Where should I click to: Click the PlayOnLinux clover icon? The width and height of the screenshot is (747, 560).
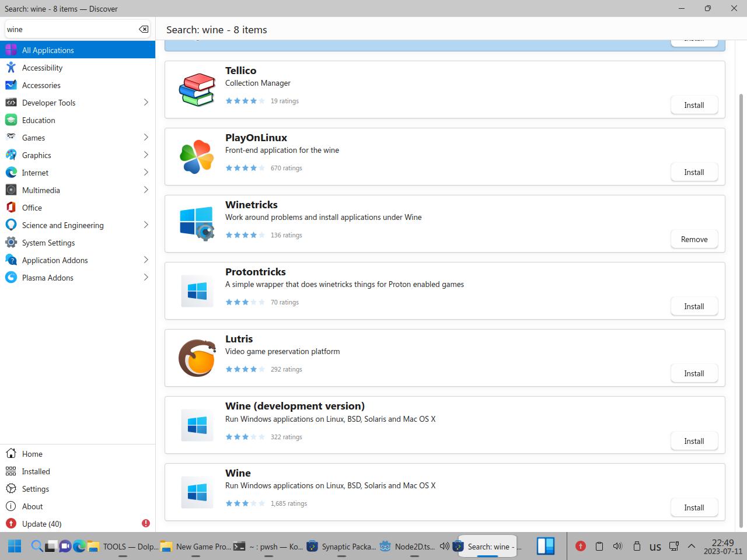coord(197,157)
